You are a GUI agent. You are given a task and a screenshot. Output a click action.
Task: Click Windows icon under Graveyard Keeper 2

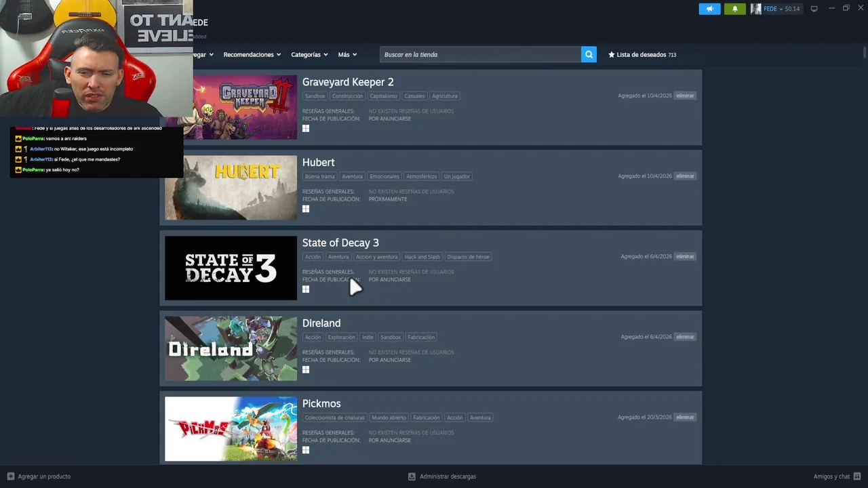coord(306,128)
